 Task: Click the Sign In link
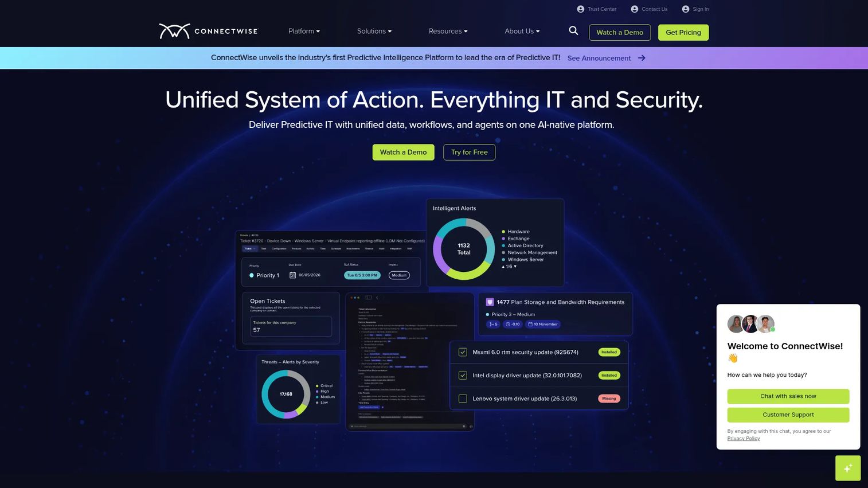coord(701,9)
